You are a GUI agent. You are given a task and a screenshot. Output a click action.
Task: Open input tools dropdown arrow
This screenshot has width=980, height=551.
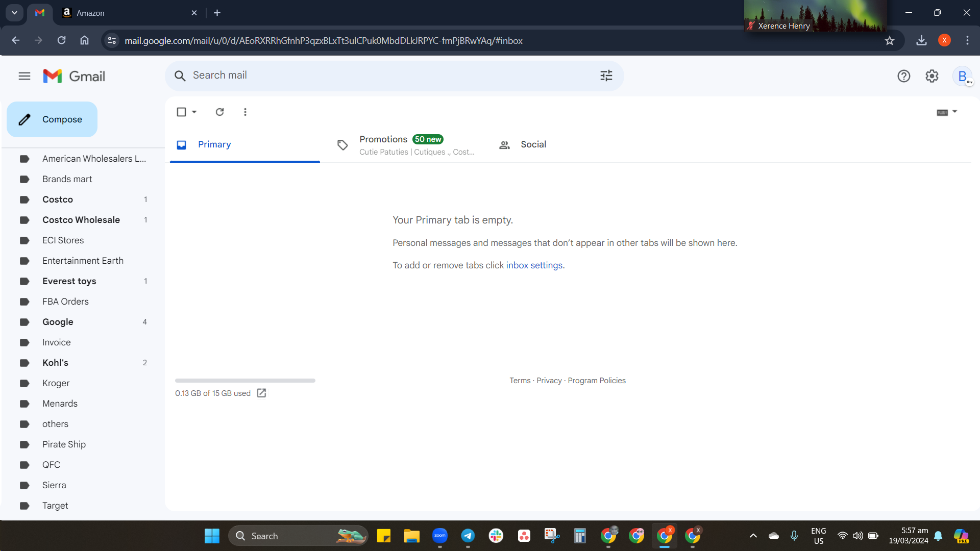954,112
